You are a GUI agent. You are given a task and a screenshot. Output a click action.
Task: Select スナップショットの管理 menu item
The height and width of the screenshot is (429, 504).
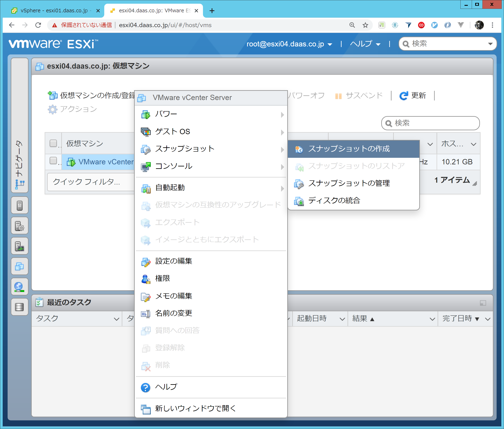pyautogui.click(x=354, y=183)
